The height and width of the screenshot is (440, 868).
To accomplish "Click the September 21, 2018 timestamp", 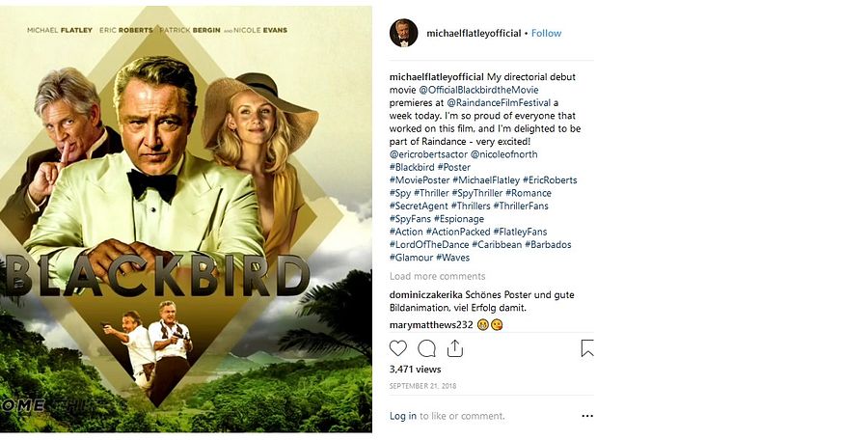I will [422, 386].
